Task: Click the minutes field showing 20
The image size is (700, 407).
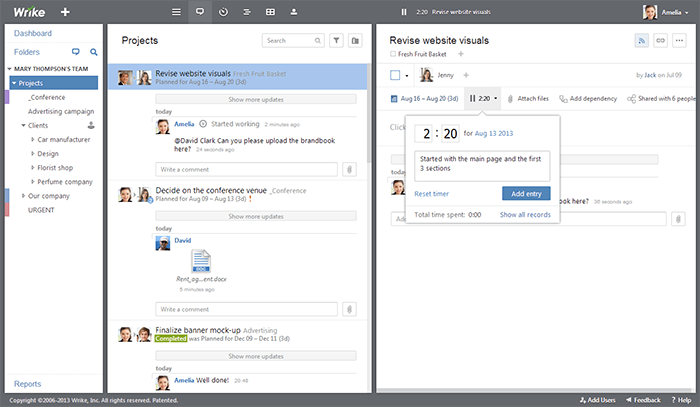Action: [x=450, y=133]
